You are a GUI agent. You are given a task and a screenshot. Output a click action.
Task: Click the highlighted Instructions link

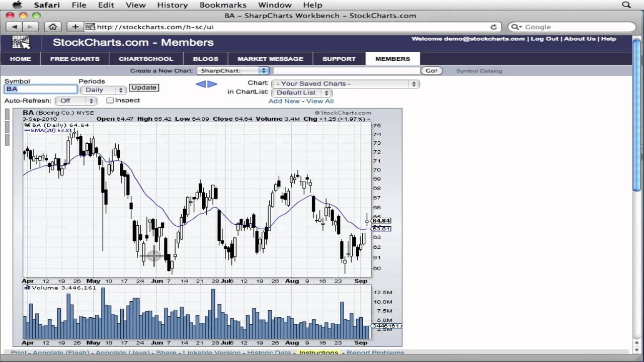tap(318, 353)
